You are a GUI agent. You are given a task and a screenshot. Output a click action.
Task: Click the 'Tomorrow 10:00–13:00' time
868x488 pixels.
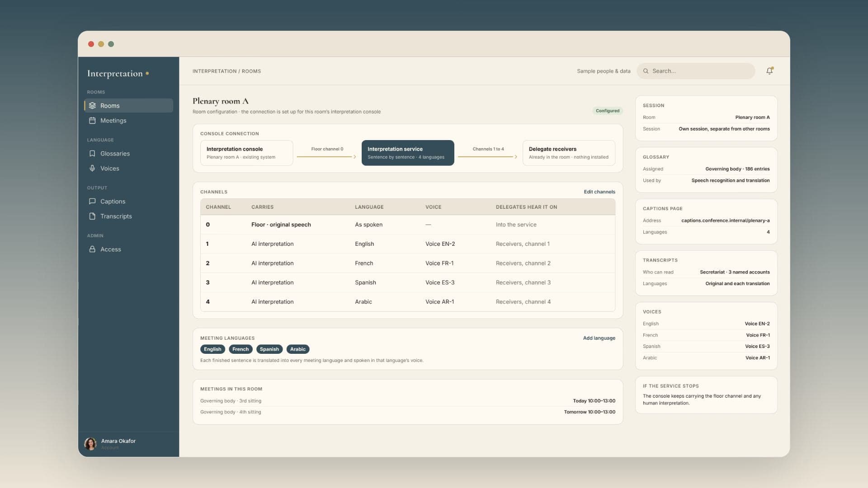[x=590, y=412]
